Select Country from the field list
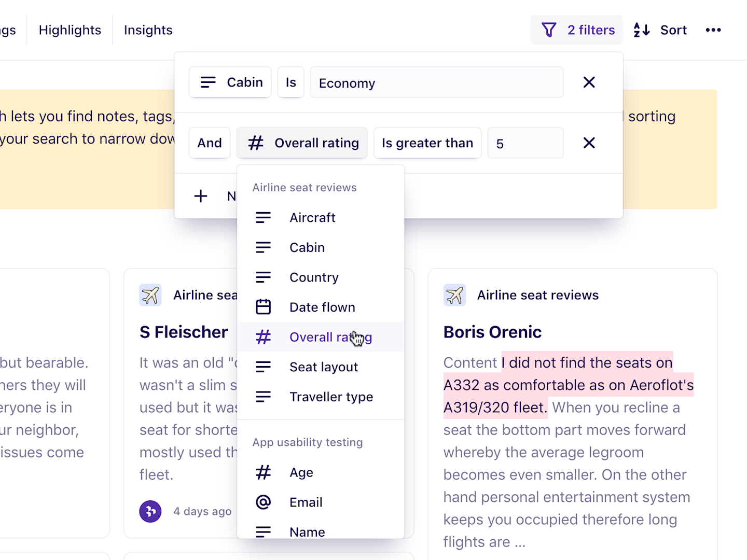Screen dimensions: 747x560 tap(321, 277)
